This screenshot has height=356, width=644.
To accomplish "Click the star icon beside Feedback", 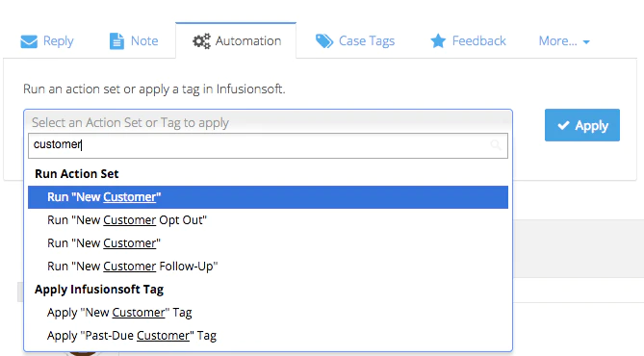I will (438, 41).
